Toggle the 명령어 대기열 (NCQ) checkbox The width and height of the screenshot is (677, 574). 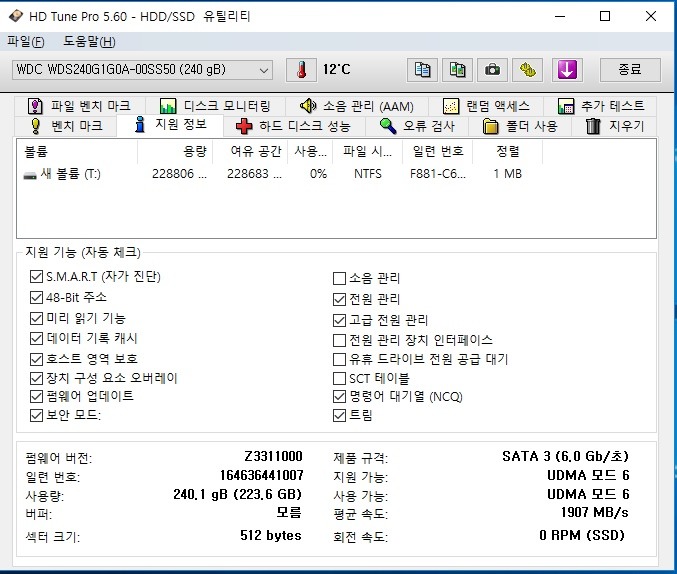339,396
